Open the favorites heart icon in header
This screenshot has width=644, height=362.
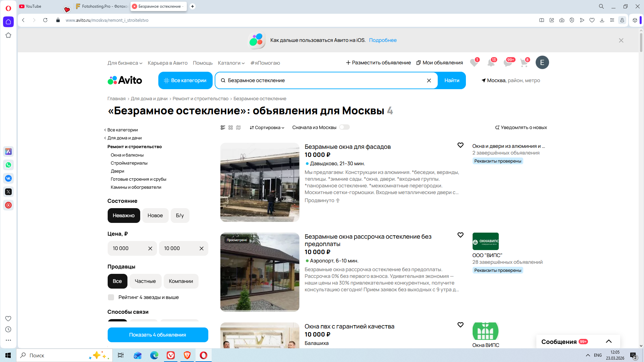click(x=474, y=63)
